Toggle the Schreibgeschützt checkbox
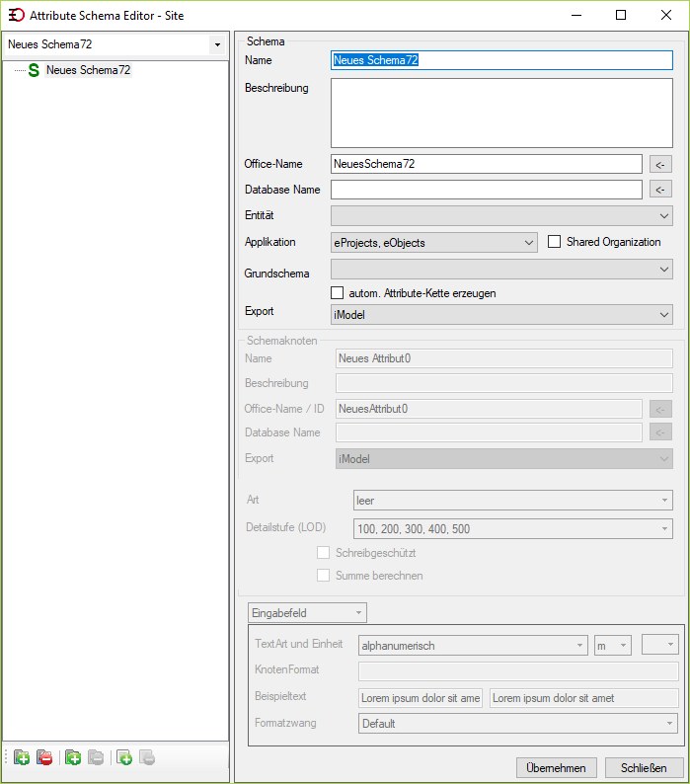The image size is (690, 784). pyautogui.click(x=323, y=553)
